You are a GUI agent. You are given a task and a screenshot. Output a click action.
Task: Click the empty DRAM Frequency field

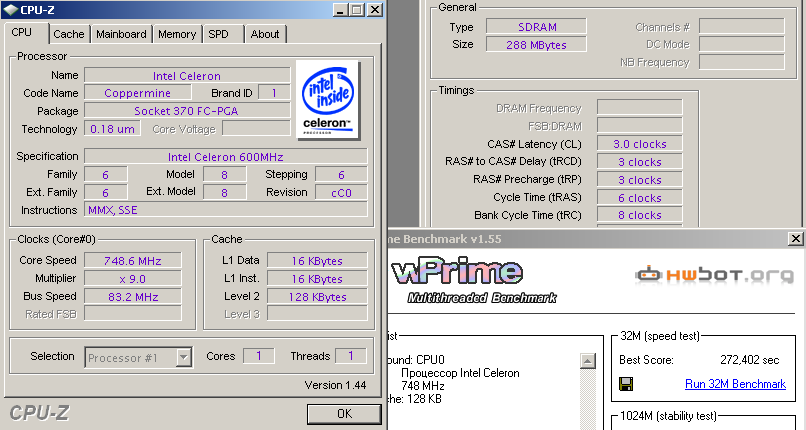pos(639,107)
